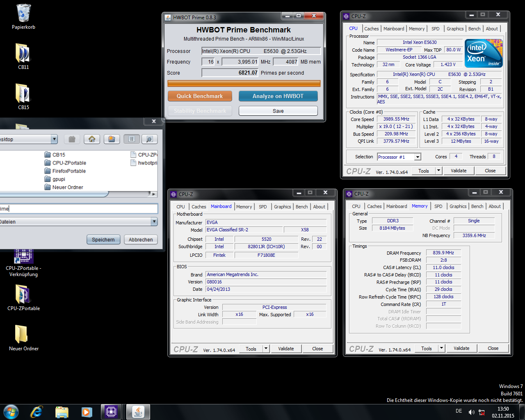Open the Graphics tab in CPU-Z Mainboard window
This screenshot has width=525, height=420.
pyautogui.click(x=283, y=207)
